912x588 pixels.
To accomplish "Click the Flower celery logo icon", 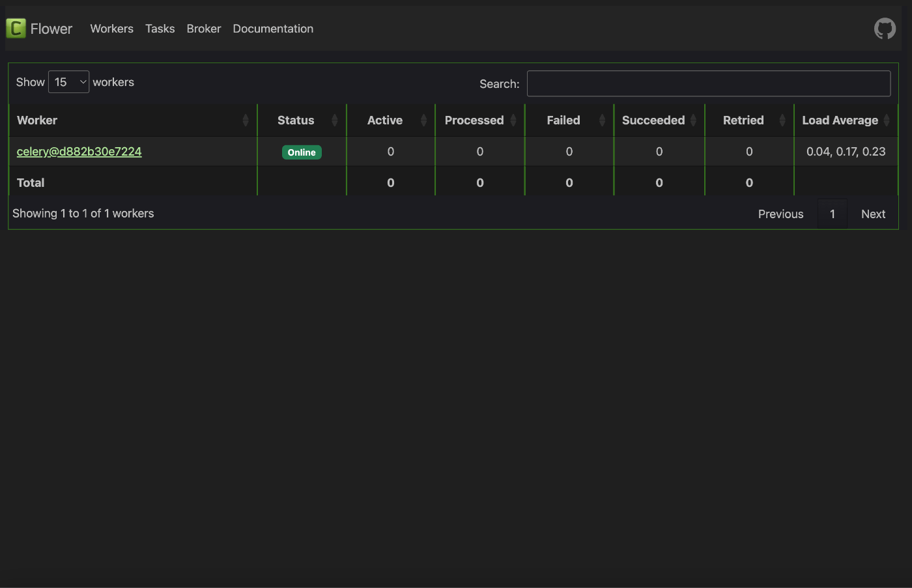I will coord(16,28).
